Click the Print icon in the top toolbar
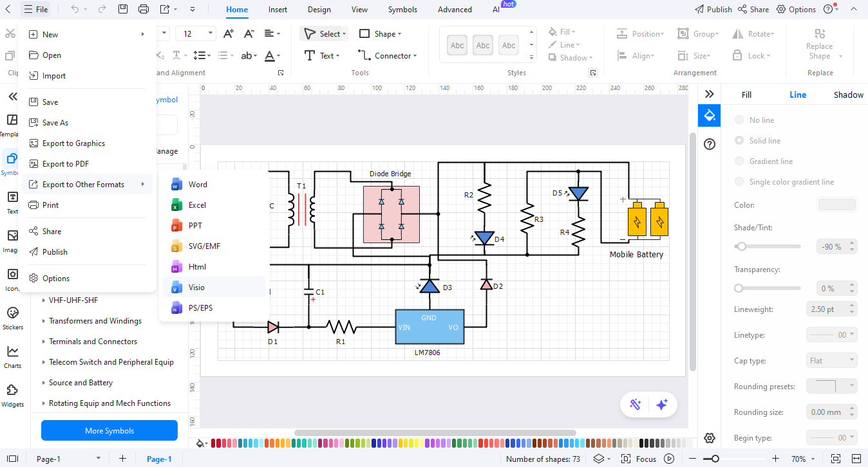Viewport: 868px width, 467px height. pos(144,9)
